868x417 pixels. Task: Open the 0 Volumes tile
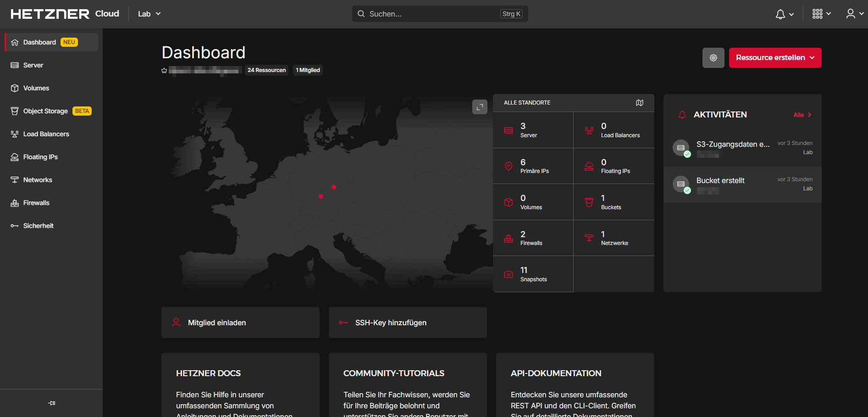(x=533, y=202)
